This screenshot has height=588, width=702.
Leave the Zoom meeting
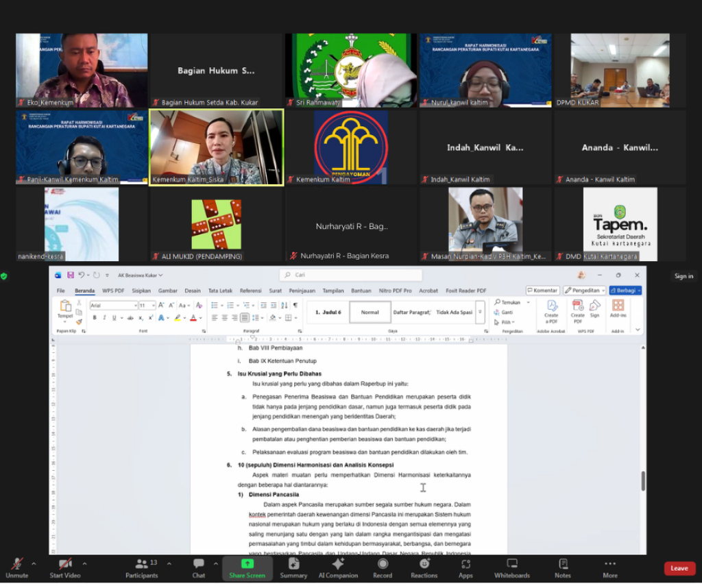coord(679,568)
